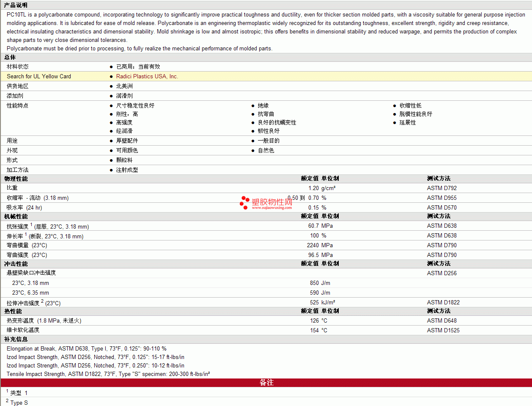Select the appearance value 自然色
This screenshot has height=406, width=532.
click(x=266, y=150)
